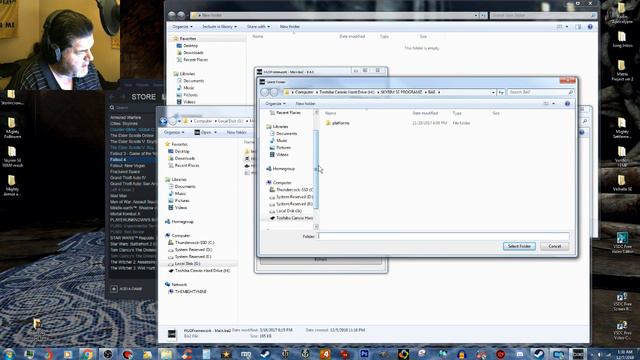Open Photoshop from taskbar
The width and height of the screenshot is (640, 360).
(364, 354)
